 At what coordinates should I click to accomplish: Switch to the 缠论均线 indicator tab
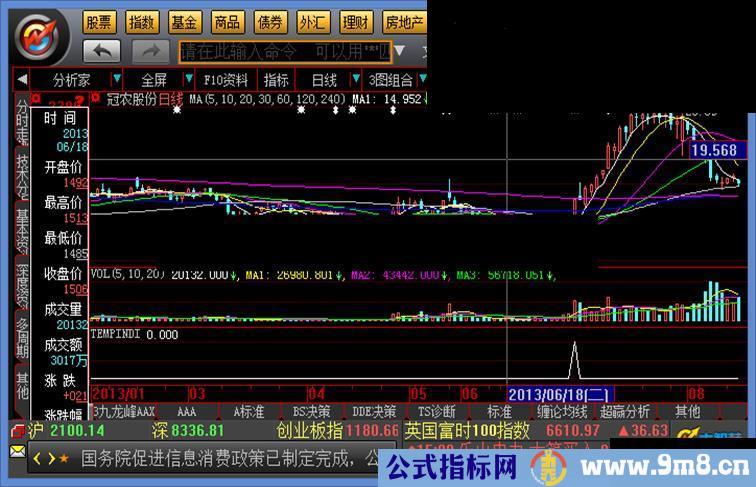tap(563, 411)
